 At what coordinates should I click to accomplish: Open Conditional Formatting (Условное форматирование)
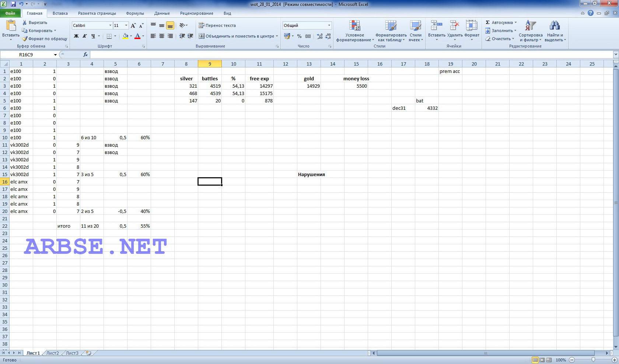pyautogui.click(x=355, y=31)
